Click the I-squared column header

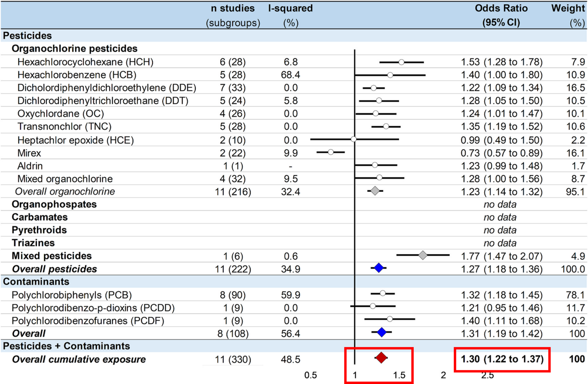[x=291, y=15]
